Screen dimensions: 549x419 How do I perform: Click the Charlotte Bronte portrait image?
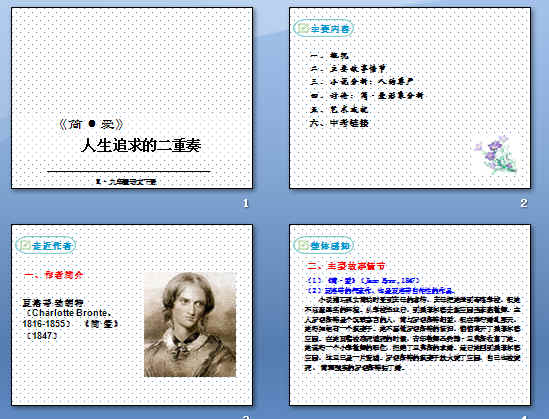coord(190,324)
